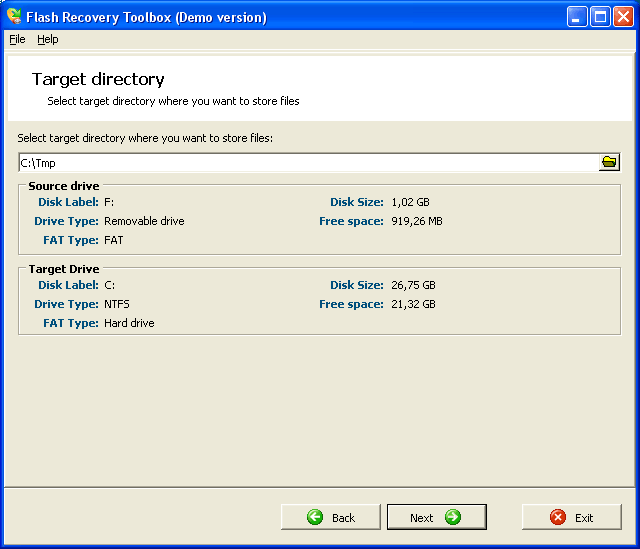Screen dimensions: 640x549
Task: Click the 'NTFS' drive type value
Action: (x=117, y=304)
